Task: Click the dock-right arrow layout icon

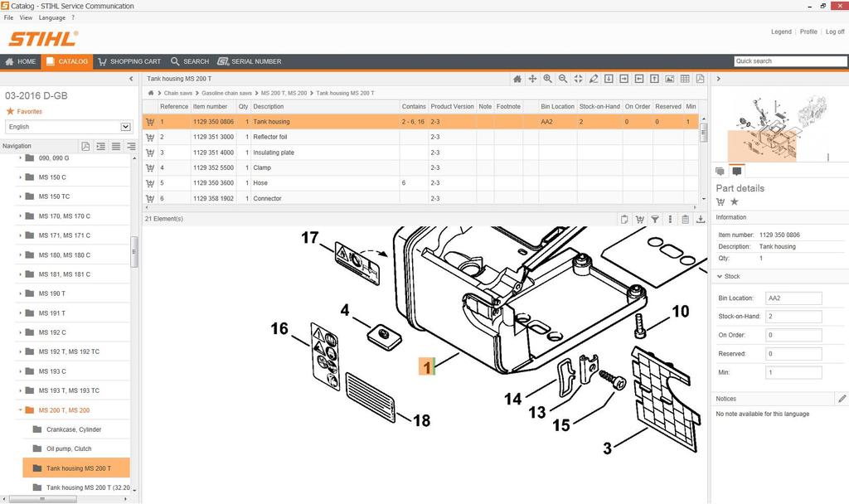Action: (623, 79)
